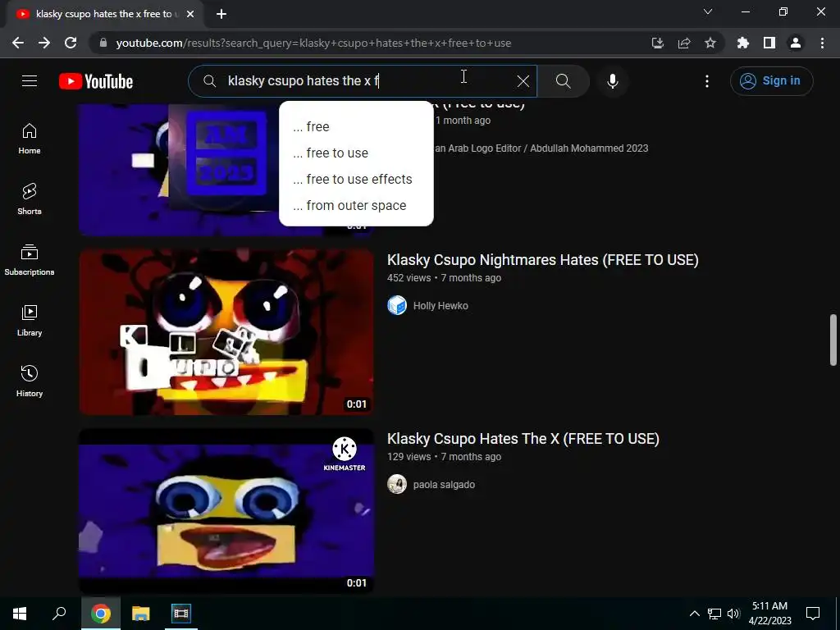Click inside the YouTube search field

coord(362,81)
